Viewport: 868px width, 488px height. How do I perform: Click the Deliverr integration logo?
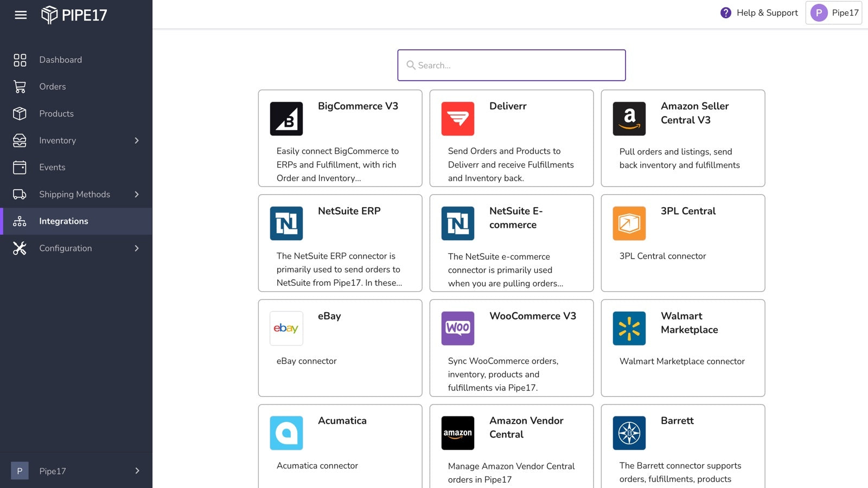457,118
